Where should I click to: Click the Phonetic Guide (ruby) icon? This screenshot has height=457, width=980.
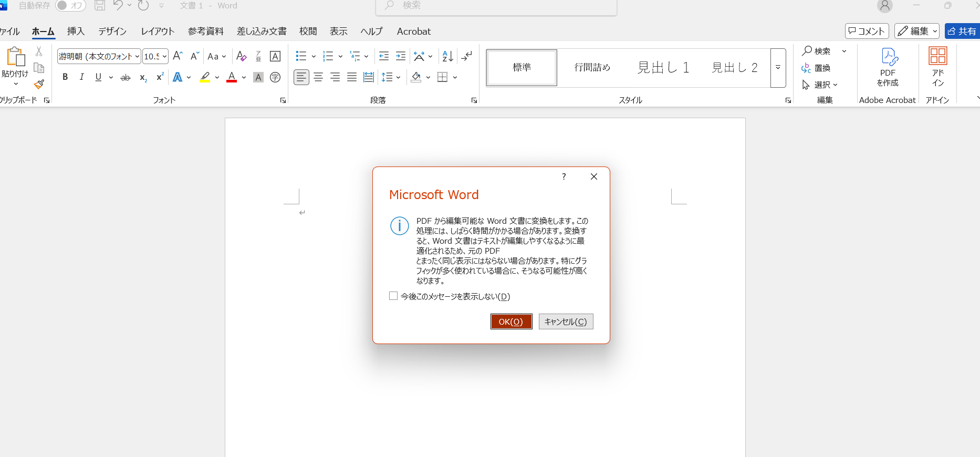[258, 56]
